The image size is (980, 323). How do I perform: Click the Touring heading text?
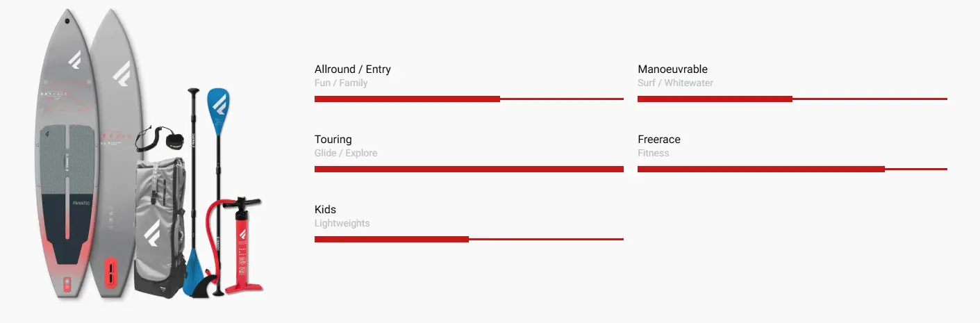click(333, 140)
